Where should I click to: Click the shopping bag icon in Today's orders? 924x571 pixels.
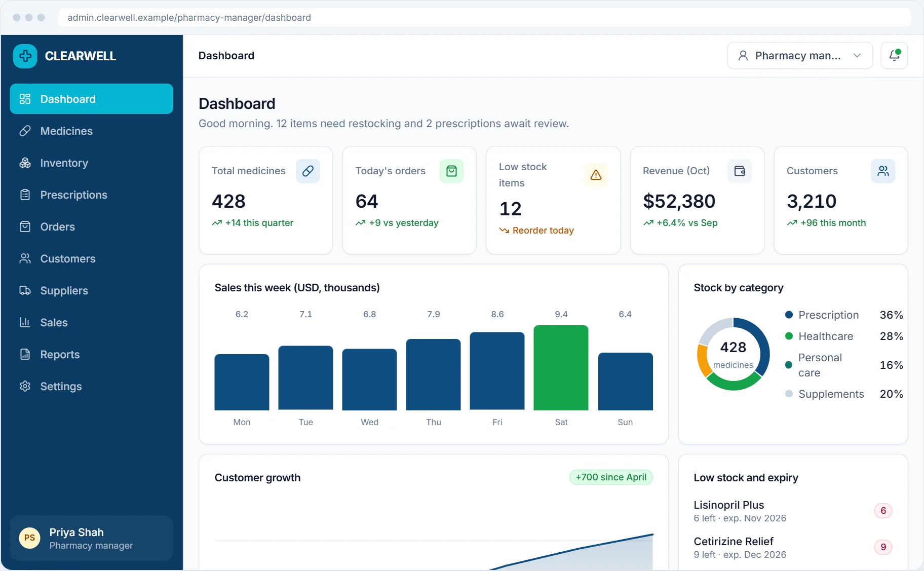click(x=451, y=171)
